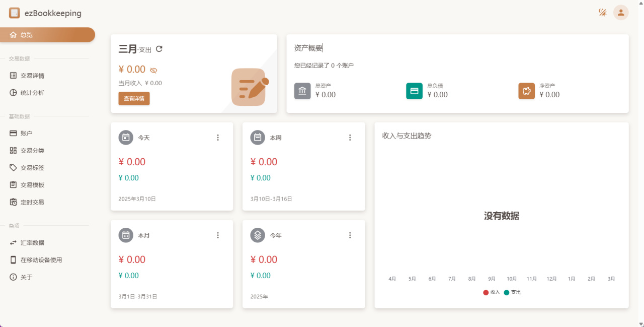
Task: Open 统计分析 from the sidebar
Action: tap(32, 93)
